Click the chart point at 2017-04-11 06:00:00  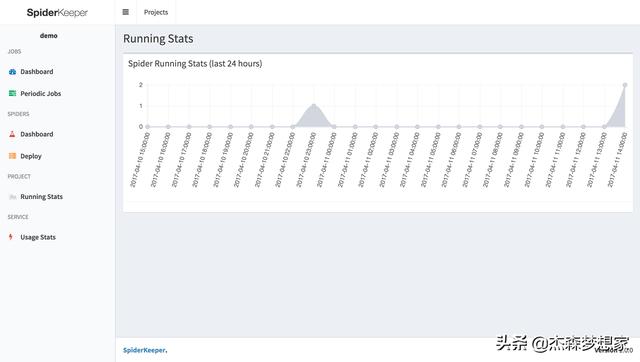point(459,127)
